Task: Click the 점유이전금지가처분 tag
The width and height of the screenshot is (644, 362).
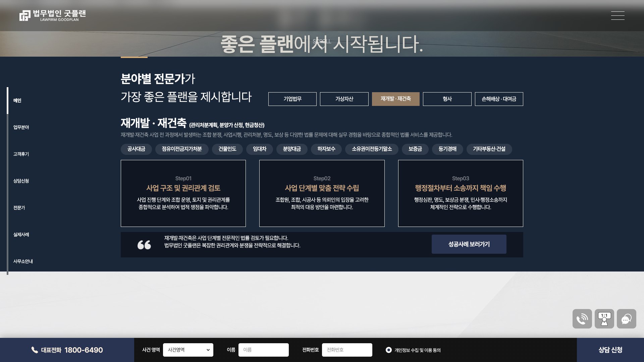Action: [x=182, y=149]
